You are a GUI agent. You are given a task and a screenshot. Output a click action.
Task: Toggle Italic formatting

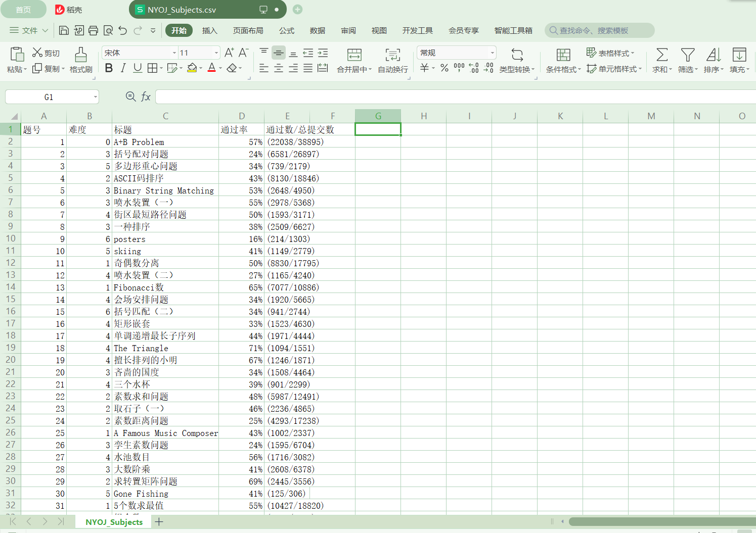point(123,68)
